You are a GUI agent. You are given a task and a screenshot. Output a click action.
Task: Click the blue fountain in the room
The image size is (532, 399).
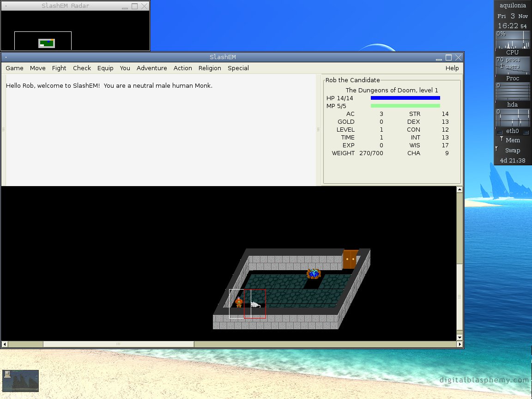pyautogui.click(x=314, y=274)
